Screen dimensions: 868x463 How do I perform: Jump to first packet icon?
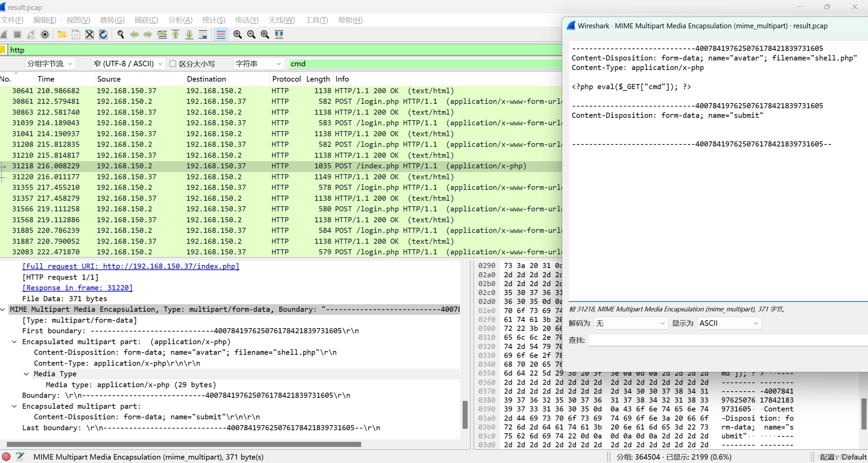pos(176,34)
